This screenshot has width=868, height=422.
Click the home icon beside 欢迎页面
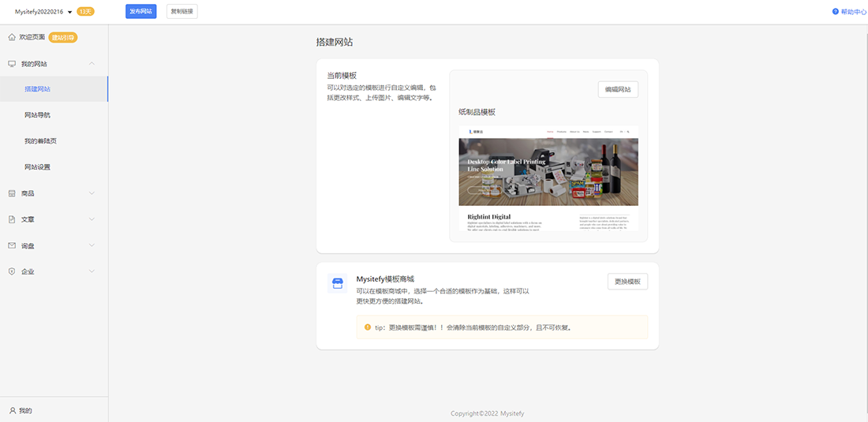coord(12,37)
